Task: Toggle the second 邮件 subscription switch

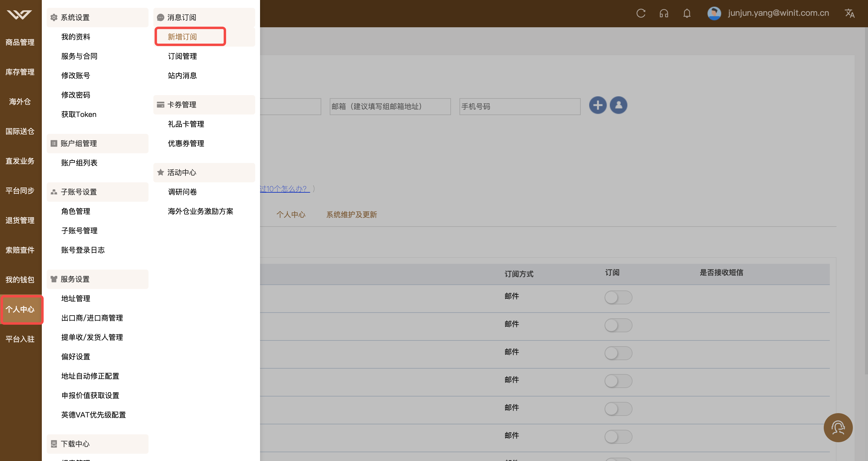Action: pyautogui.click(x=618, y=325)
